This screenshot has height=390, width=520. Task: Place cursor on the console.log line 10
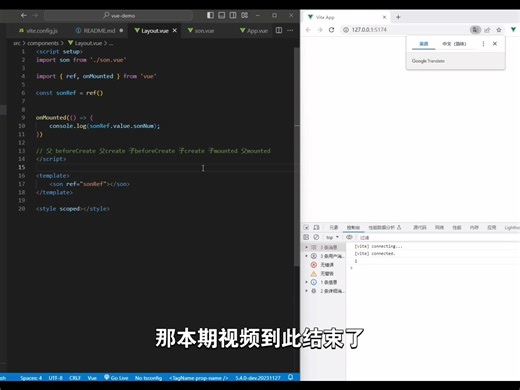pyautogui.click(x=104, y=126)
